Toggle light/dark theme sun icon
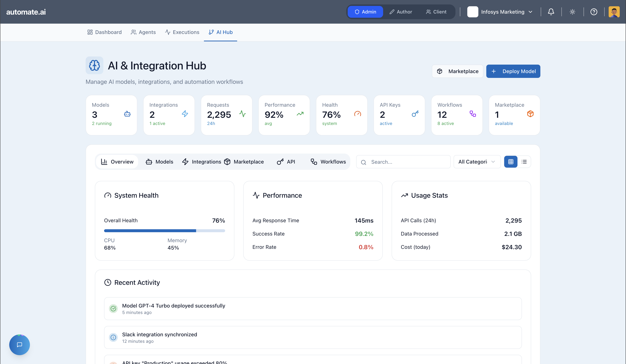This screenshot has height=364, width=626. pyautogui.click(x=572, y=12)
